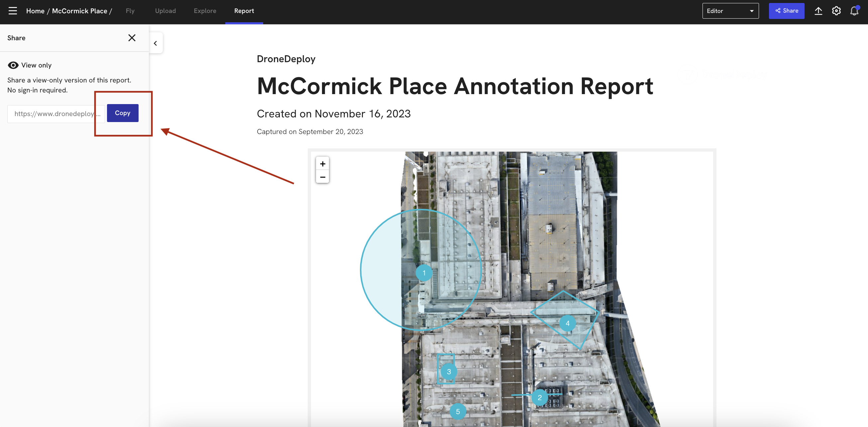The image size is (868, 427).
Task: Click 'Created on November 16, 2023' text
Action: (334, 114)
